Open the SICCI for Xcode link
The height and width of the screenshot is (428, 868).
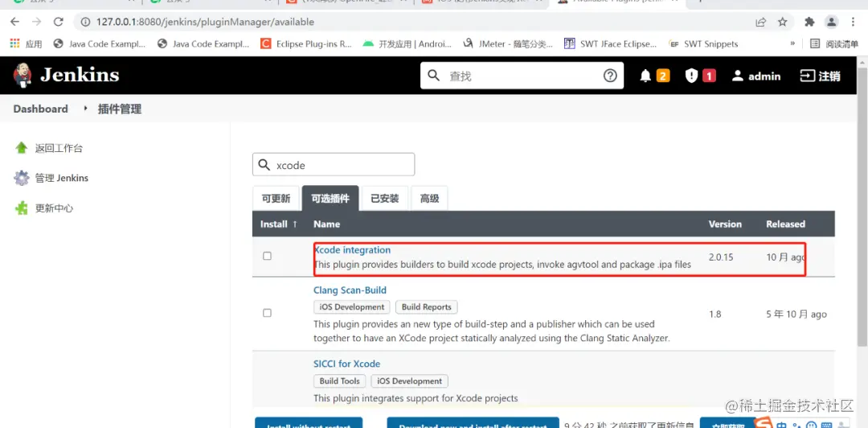click(346, 364)
